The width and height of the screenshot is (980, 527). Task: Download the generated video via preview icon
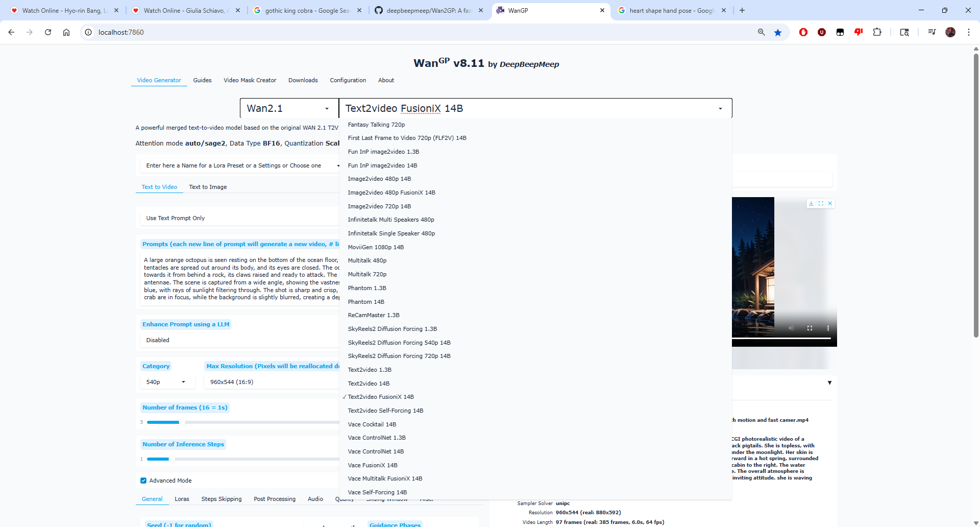coord(811,203)
